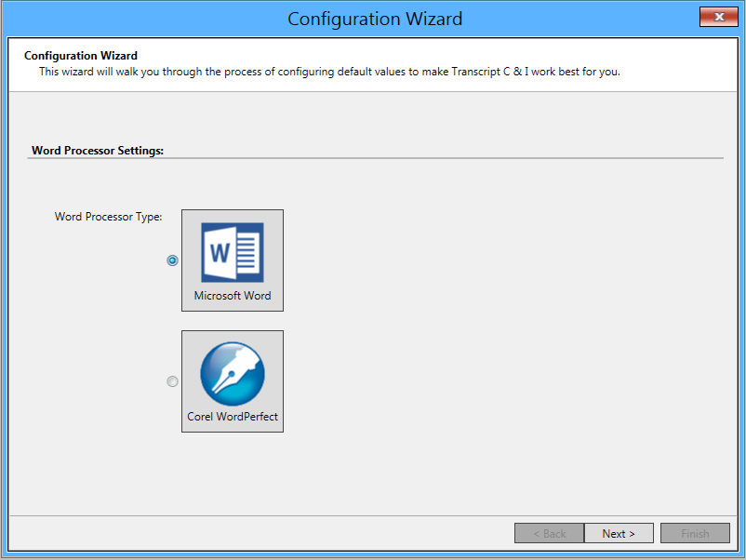Click the "Word Processor Type:" label
The image size is (746, 560).
point(108,217)
